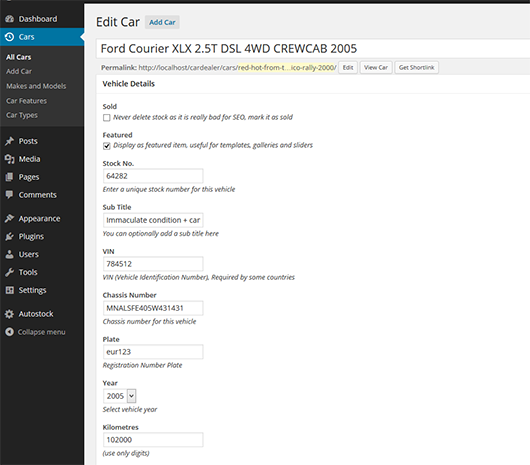Click the View Car button

coord(376,67)
